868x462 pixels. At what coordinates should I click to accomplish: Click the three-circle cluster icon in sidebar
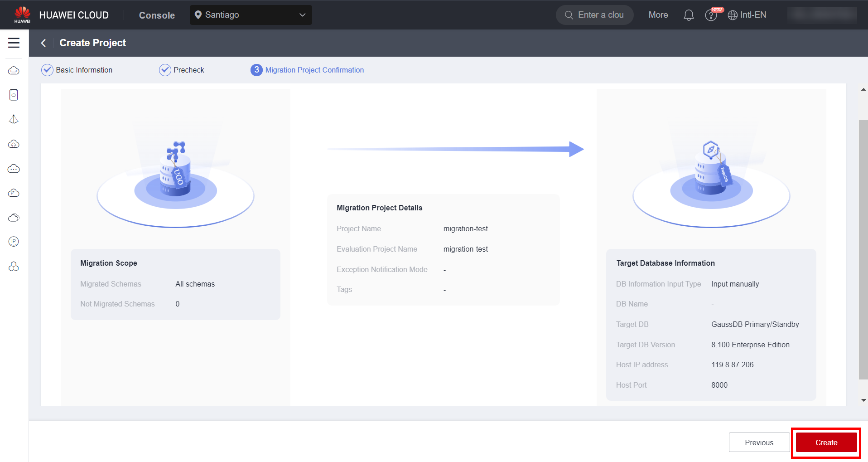click(14, 267)
